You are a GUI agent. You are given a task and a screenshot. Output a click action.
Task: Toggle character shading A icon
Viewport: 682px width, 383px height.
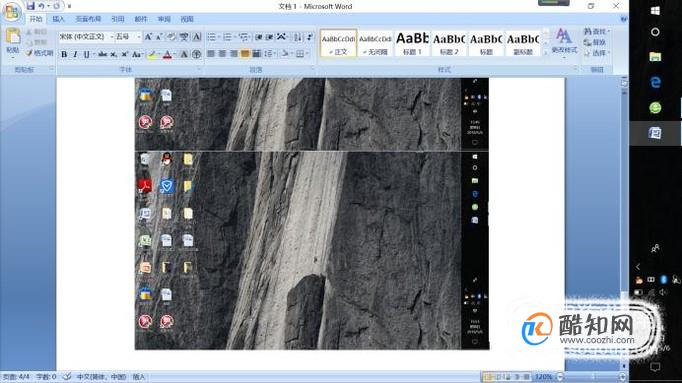184,54
